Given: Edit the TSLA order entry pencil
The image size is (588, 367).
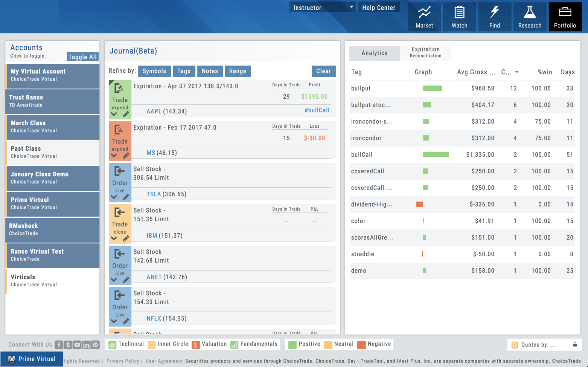Looking at the screenshot, I should (126, 197).
